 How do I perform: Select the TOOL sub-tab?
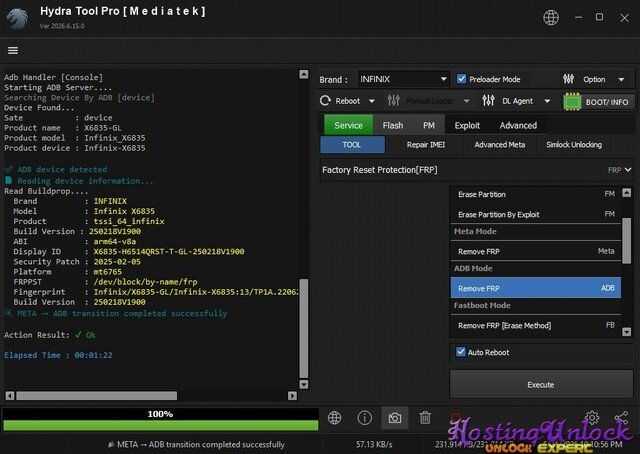[x=352, y=145]
